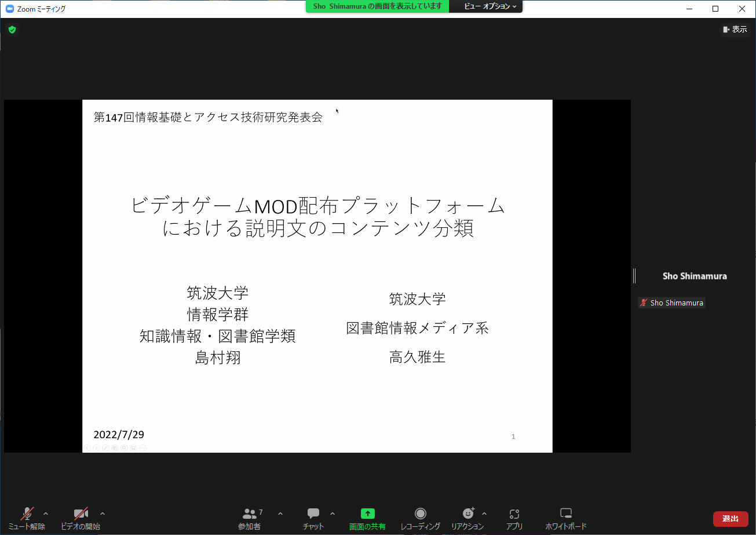This screenshot has height=535, width=756.
Task: Click the Zoom ミーティング window title
Action: [42, 9]
